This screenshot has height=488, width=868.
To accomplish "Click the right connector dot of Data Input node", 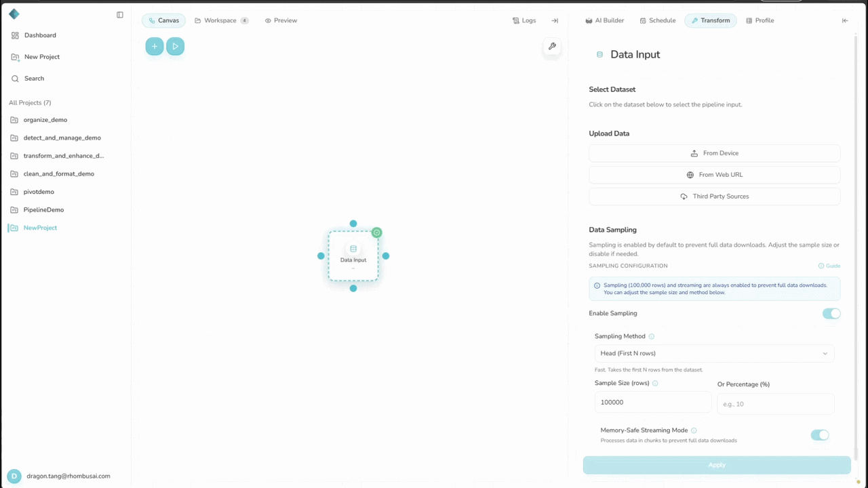I will (386, 256).
